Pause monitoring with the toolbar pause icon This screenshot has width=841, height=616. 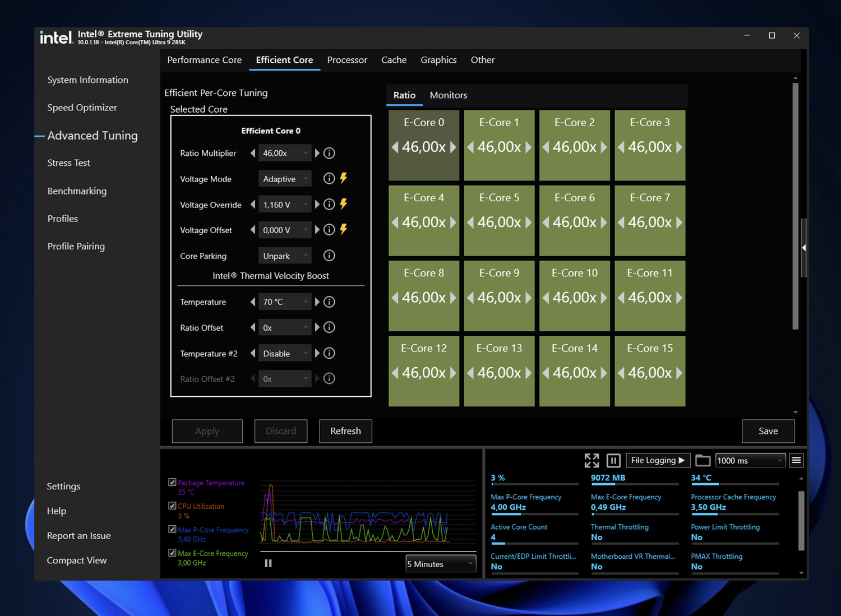613,461
